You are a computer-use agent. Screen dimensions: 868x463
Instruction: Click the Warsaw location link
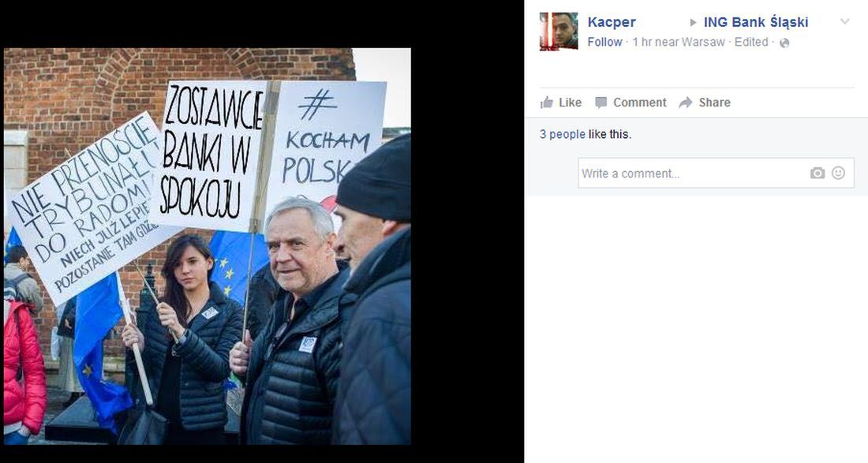(x=703, y=42)
